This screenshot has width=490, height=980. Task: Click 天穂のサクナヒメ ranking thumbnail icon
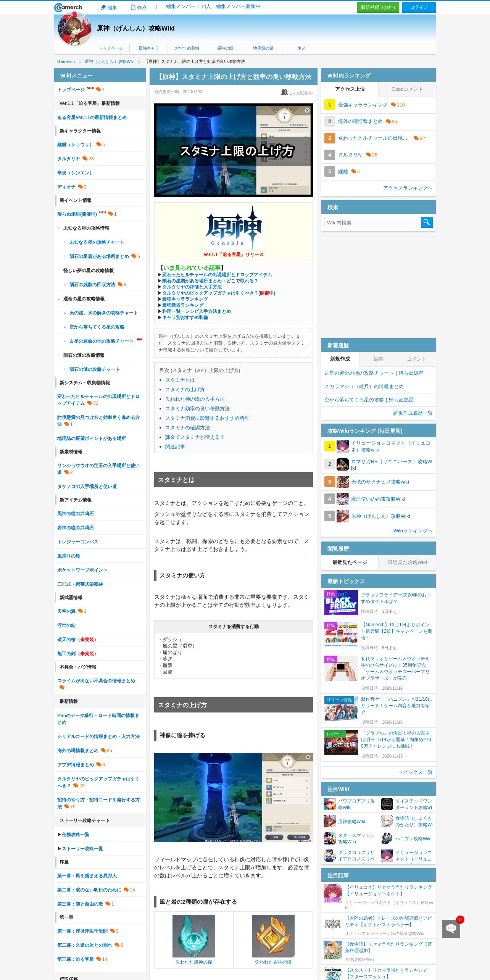342,482
